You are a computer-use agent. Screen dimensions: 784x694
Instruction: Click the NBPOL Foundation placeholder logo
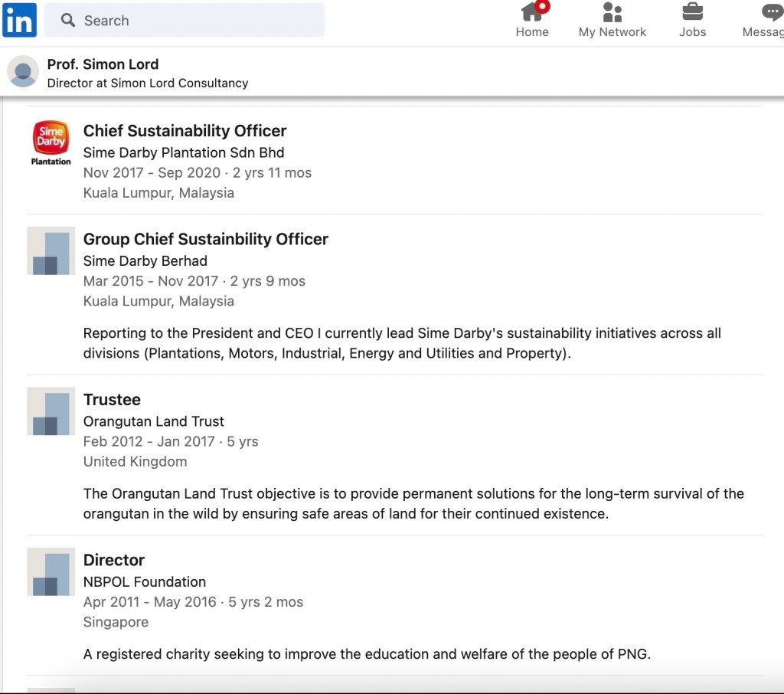(51, 571)
